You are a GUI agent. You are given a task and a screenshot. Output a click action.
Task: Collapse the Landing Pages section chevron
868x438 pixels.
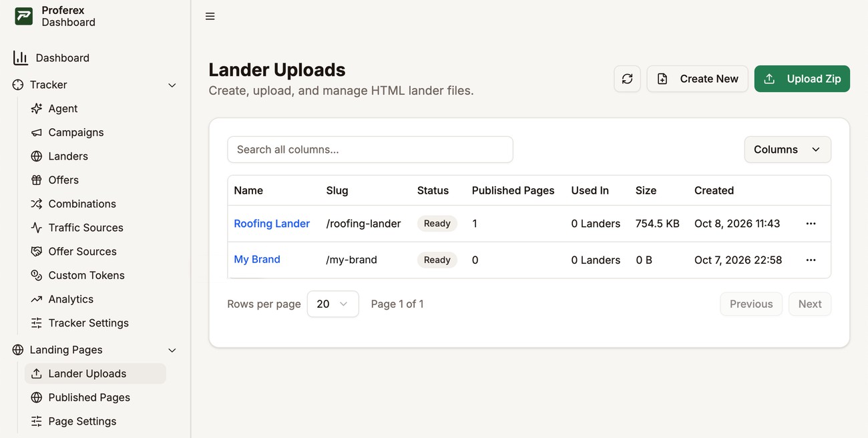tap(172, 351)
